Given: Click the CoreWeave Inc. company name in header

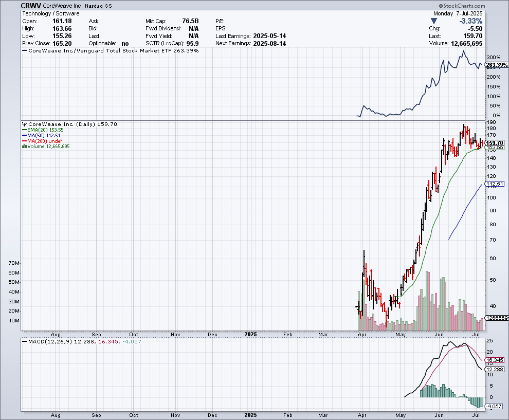Looking at the screenshot, I should pyautogui.click(x=63, y=6).
